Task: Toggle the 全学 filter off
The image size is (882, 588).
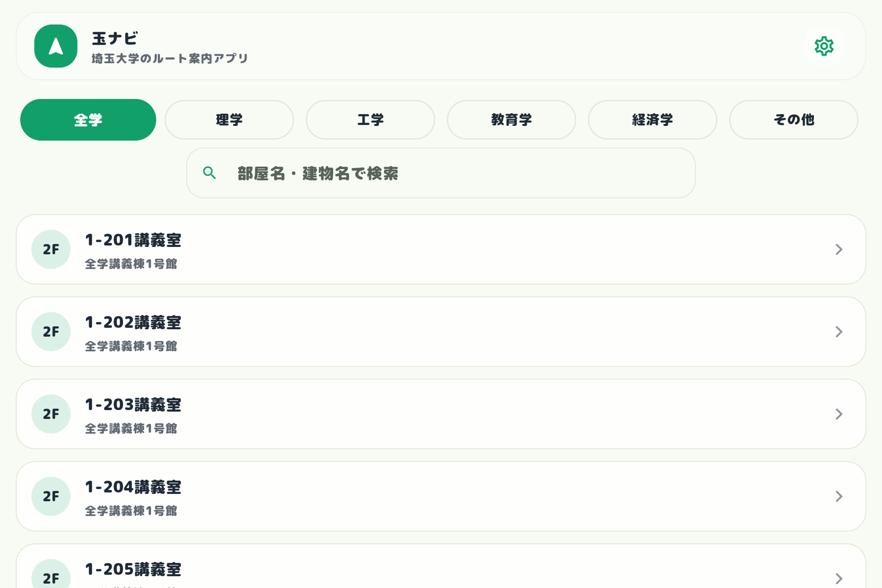Action: click(88, 120)
